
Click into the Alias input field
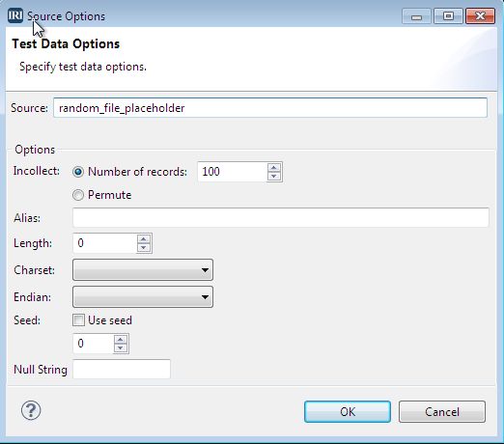tap(281, 217)
